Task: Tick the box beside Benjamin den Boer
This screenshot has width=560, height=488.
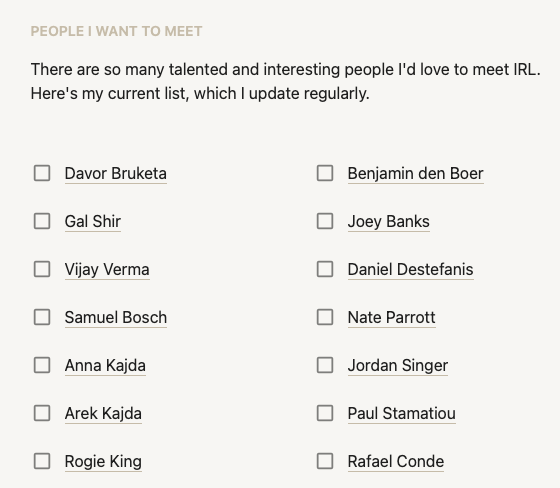Action: (325, 173)
